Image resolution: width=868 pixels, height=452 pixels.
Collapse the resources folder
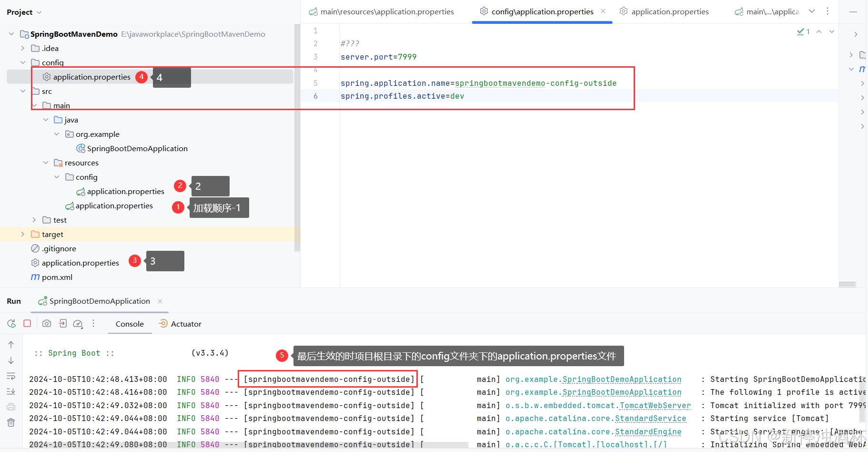pos(46,163)
